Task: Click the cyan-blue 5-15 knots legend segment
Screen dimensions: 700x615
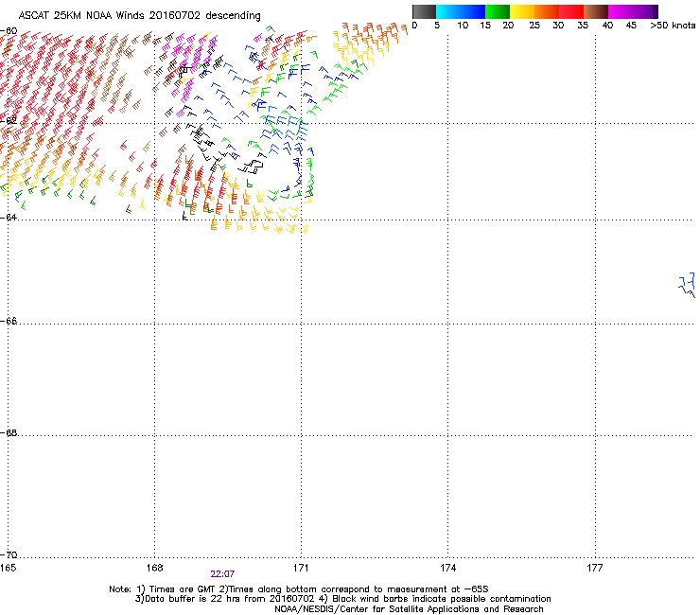Action: (461, 11)
